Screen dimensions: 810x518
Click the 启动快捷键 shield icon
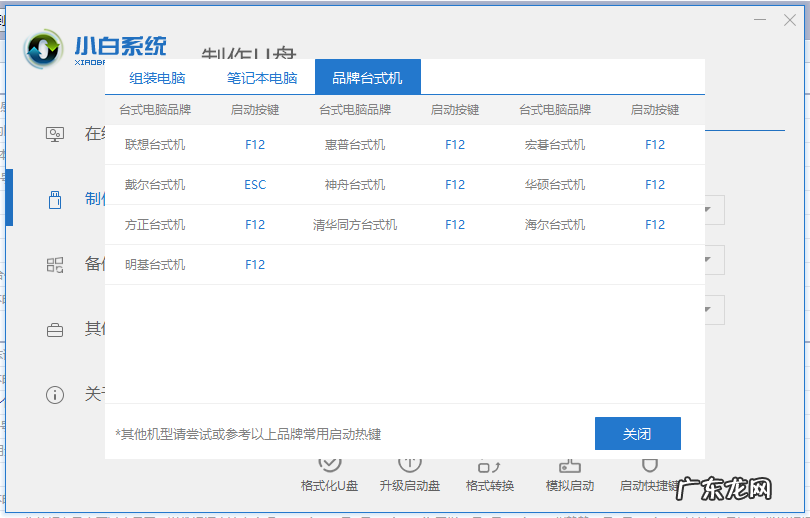tap(649, 465)
